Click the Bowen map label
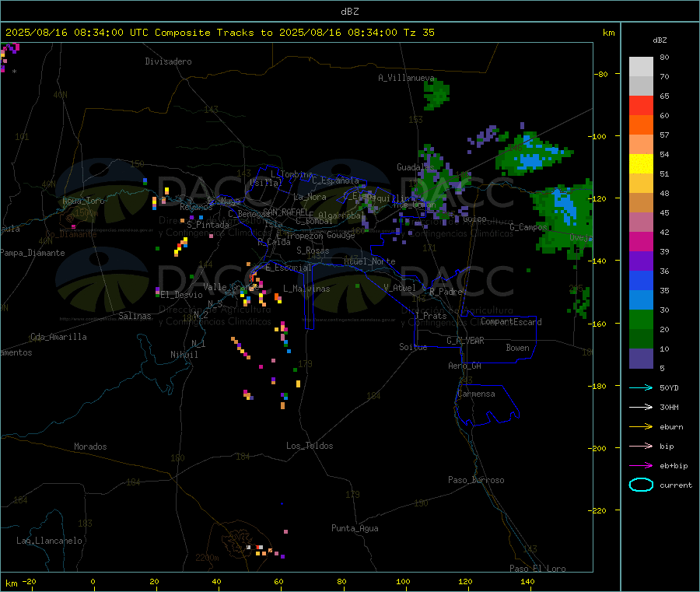The image size is (700, 592). click(517, 348)
